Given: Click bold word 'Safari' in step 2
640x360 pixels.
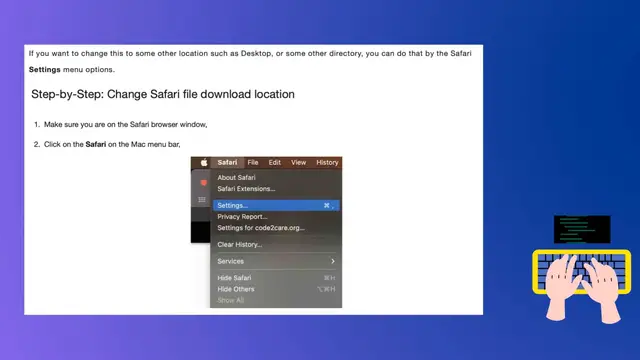Looking at the screenshot, I should (x=96, y=144).
